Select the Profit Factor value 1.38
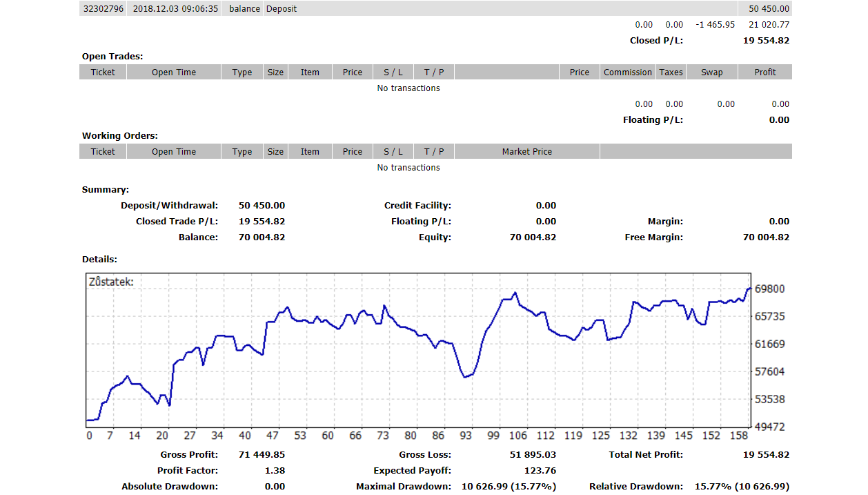Screen dimensions: 868x495 point(275,470)
